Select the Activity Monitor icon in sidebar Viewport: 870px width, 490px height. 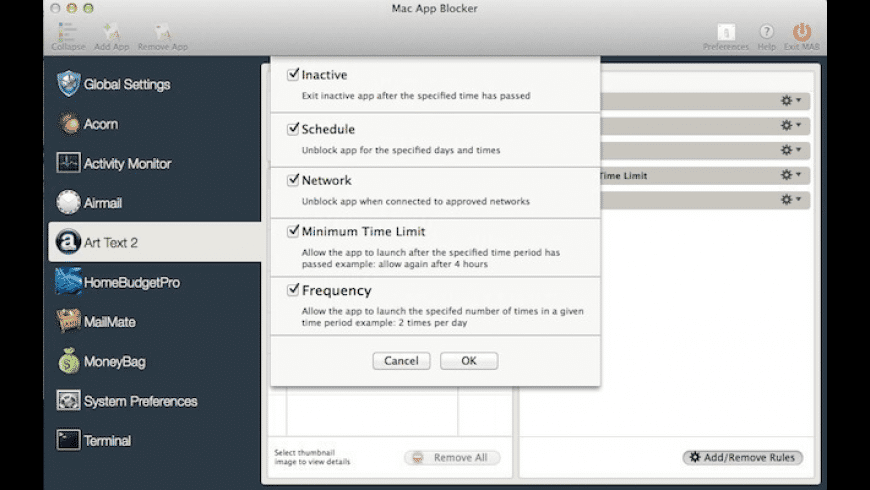68,163
